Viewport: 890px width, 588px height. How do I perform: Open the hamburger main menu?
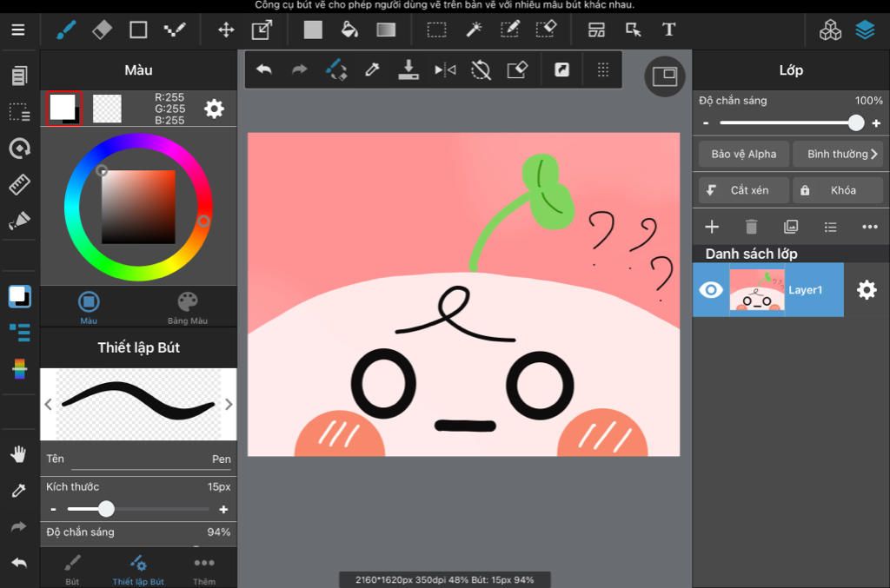point(18,30)
